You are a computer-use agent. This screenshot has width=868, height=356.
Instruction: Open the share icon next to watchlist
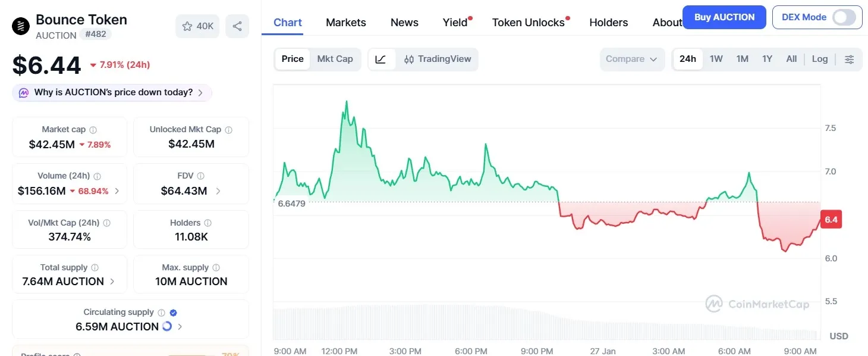pos(237,26)
